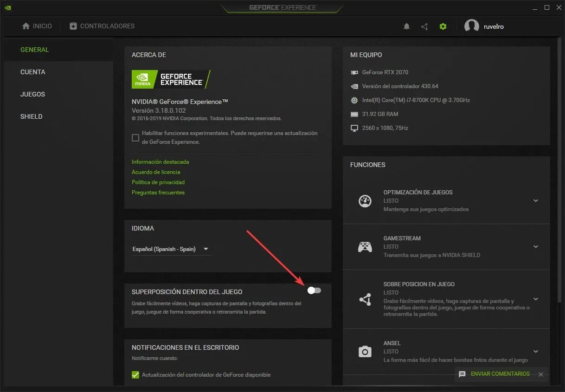Click the CPU chip icon for Intel i7-8700K
565x392 pixels.
(x=354, y=100)
